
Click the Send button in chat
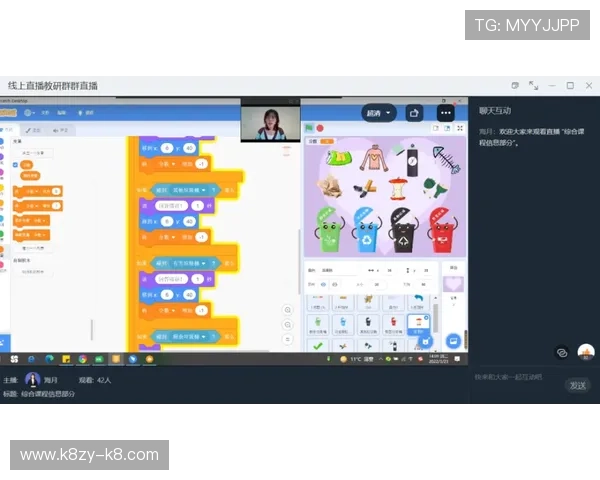coord(577,385)
